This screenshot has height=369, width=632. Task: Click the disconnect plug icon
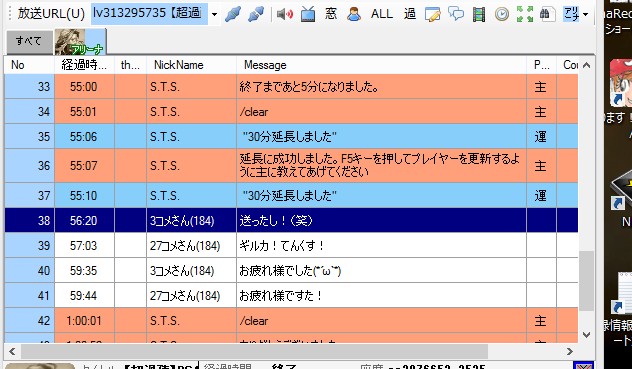[x=256, y=14]
